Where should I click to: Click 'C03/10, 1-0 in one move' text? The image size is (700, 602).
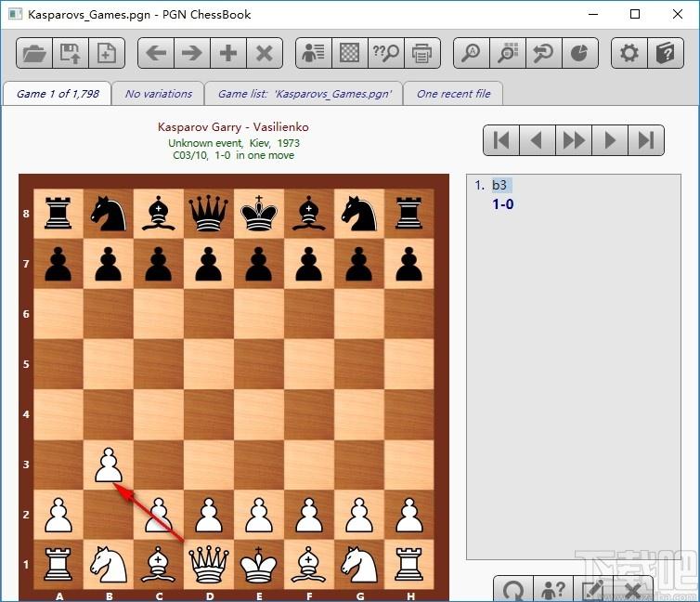point(233,155)
